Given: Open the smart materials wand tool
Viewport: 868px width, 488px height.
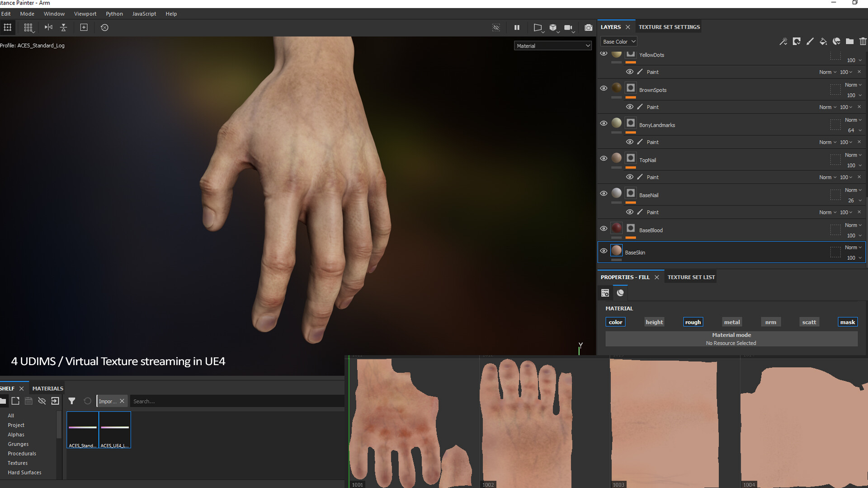Looking at the screenshot, I should [783, 41].
